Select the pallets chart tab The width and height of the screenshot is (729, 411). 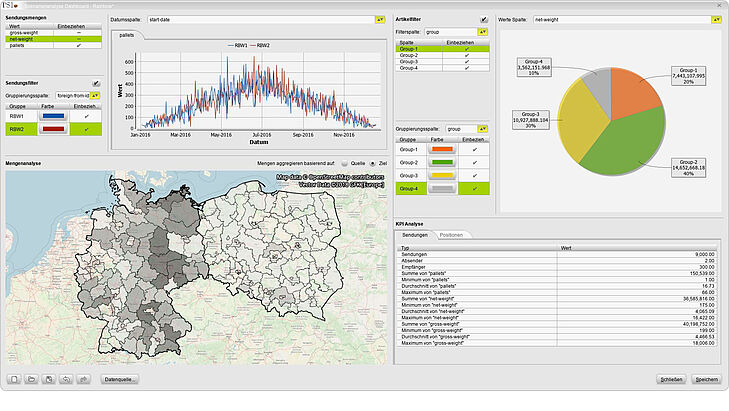(127, 34)
